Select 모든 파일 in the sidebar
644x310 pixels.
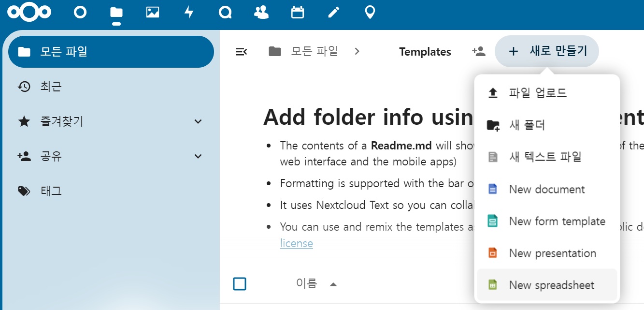[x=111, y=52]
